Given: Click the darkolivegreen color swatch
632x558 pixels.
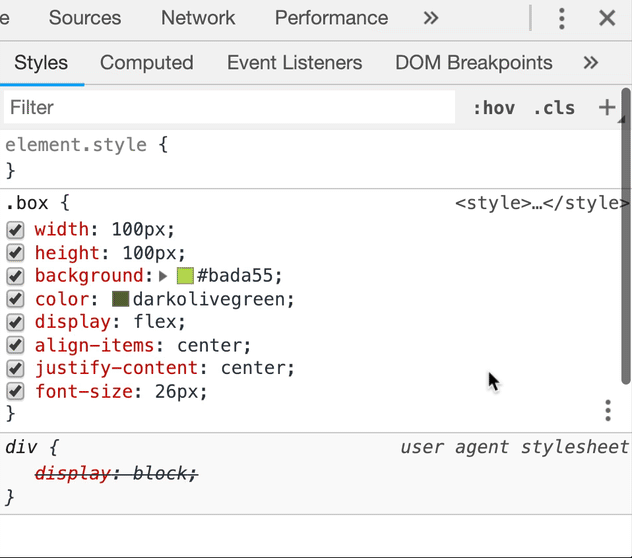Looking at the screenshot, I should [x=120, y=299].
